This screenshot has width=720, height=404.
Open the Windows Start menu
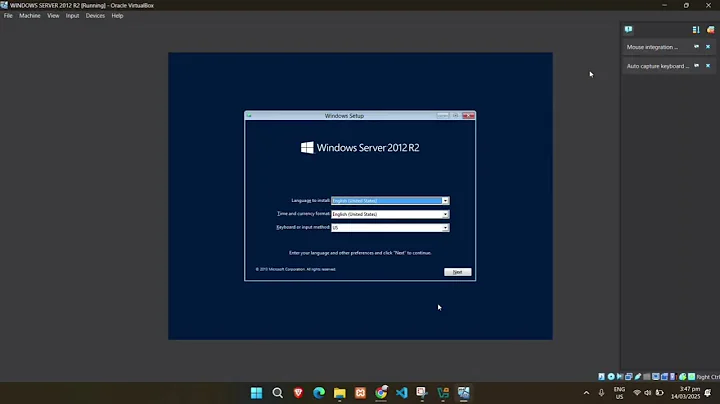click(x=257, y=393)
